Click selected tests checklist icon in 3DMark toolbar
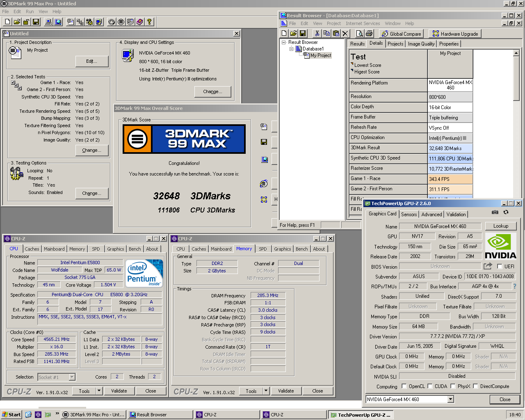Screen dimensions: 525x420 coord(80,22)
